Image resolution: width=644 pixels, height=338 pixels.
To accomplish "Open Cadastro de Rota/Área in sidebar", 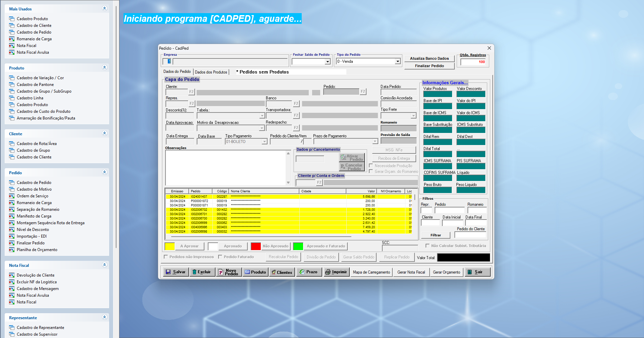I will [x=37, y=144].
